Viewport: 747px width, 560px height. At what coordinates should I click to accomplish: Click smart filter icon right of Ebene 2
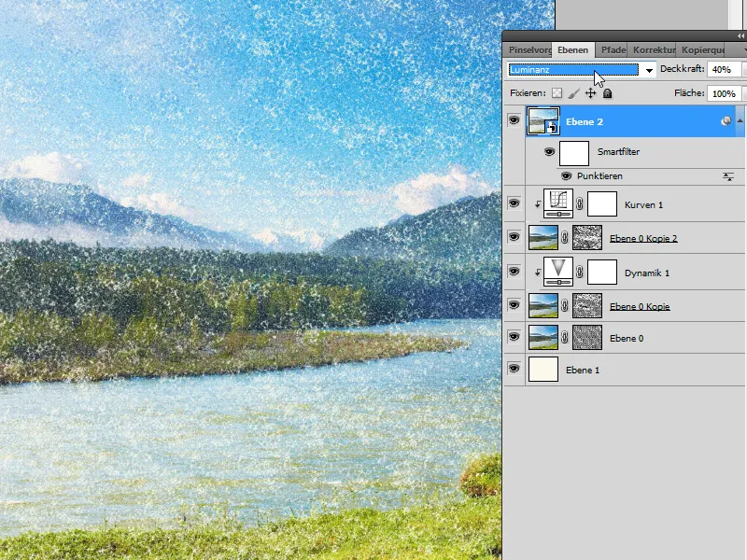[x=726, y=119]
